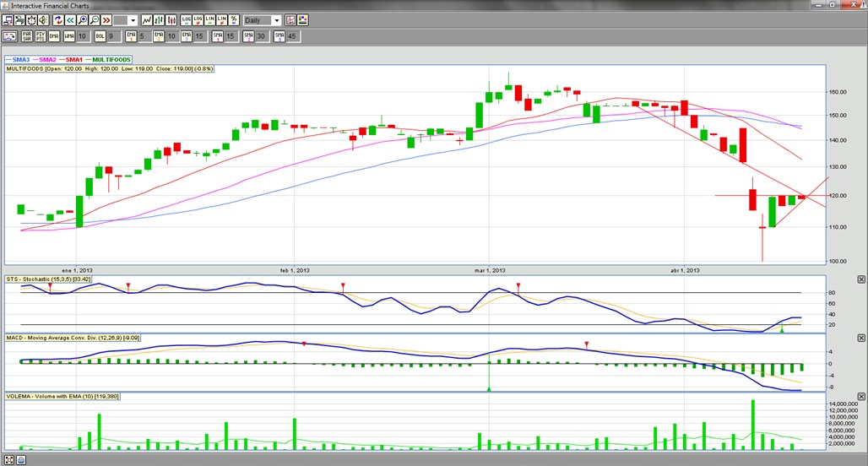Select the candlestick chart style icon
This screenshot has width=868, height=466.
[x=171, y=19]
